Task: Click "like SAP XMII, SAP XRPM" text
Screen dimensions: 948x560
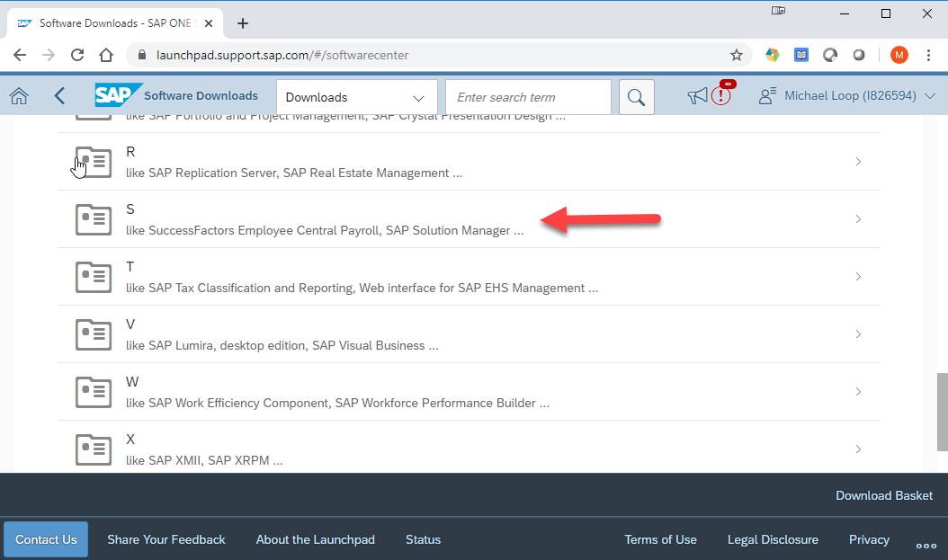Action: [204, 459]
